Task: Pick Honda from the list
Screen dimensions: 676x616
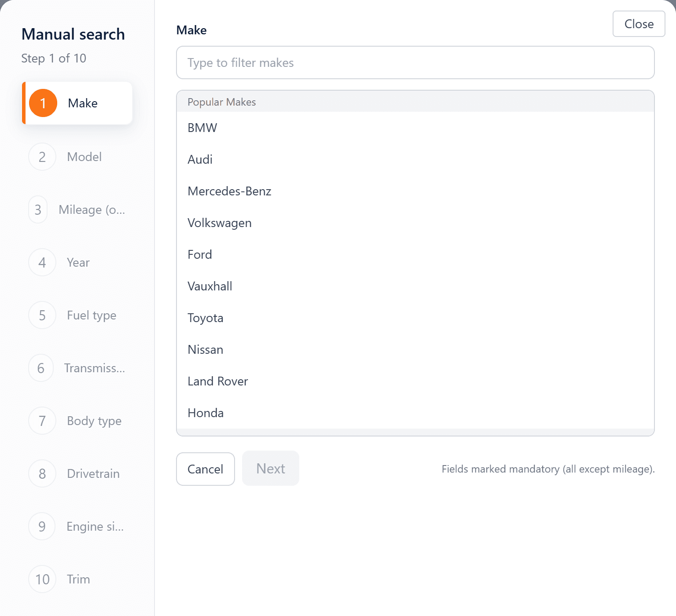Action: (x=415, y=413)
